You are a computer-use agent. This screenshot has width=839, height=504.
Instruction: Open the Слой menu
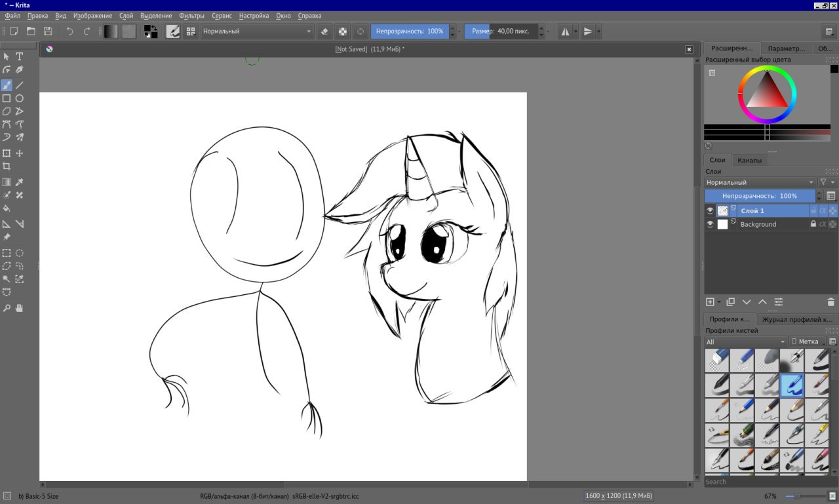(x=127, y=15)
